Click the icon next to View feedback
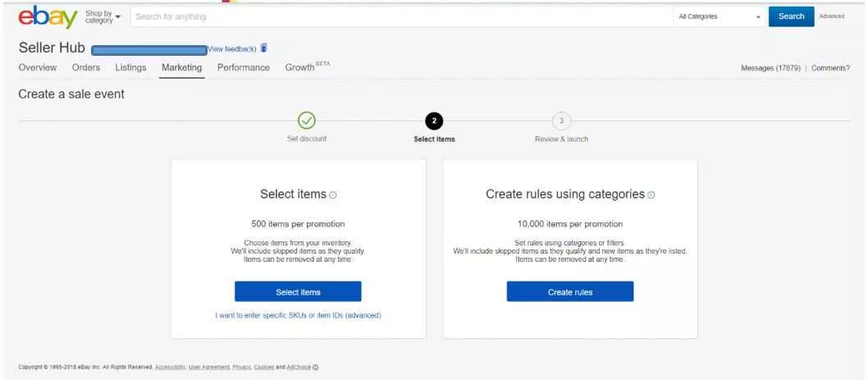The height and width of the screenshot is (380, 868). point(263,49)
